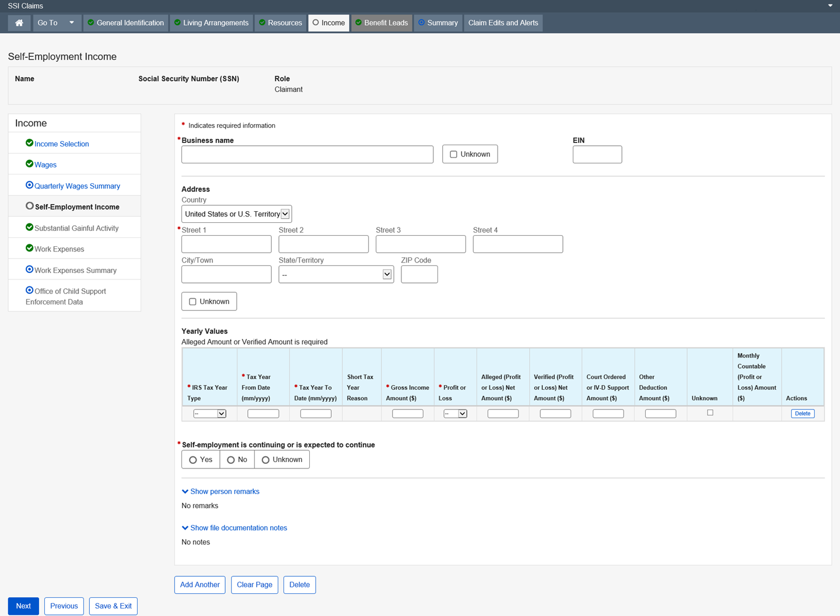840x616 pixels.
Task: Click the top-right collapse arrow icon
Action: tap(830, 6)
